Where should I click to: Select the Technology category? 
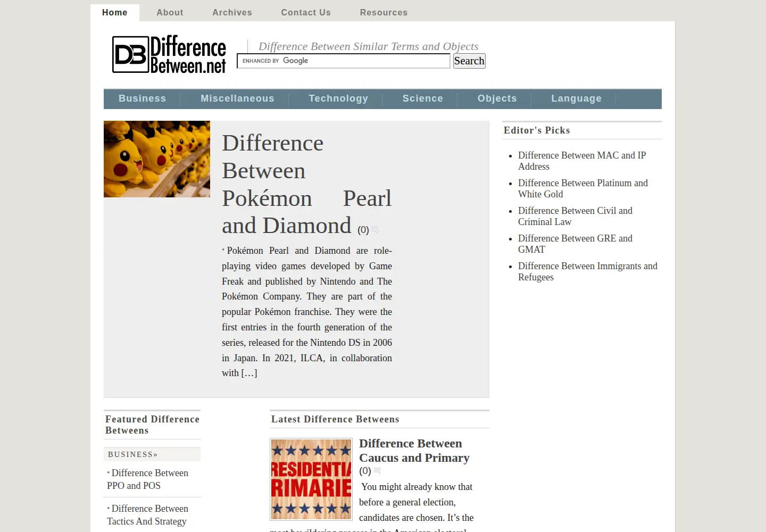point(338,98)
